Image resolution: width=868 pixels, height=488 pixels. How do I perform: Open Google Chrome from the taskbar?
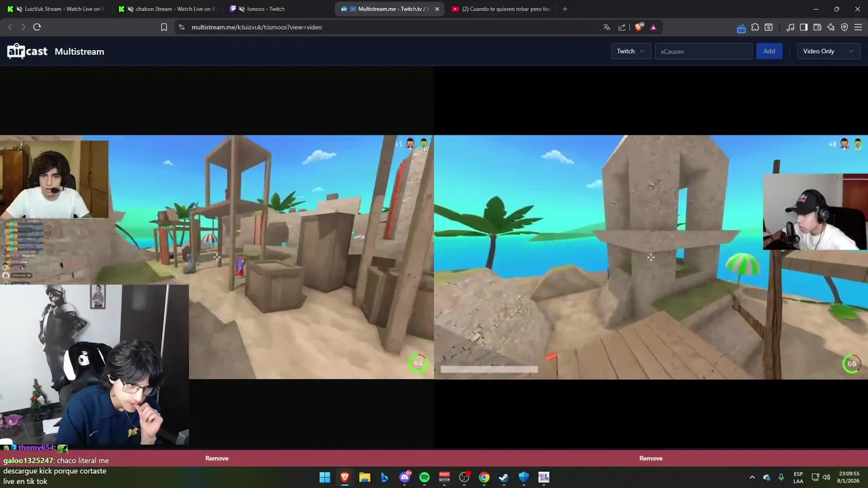(x=484, y=477)
